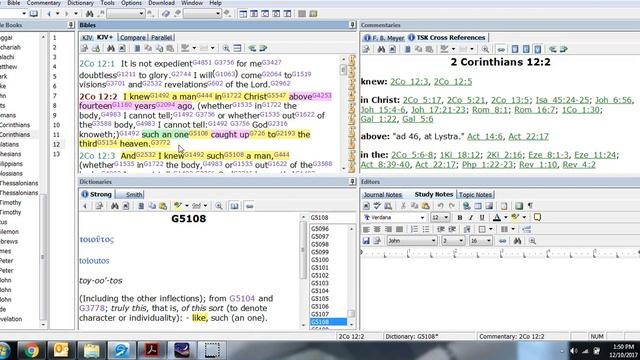640x360 pixels.
Task: Click the editor insert comment bubble icon
Action: [x=537, y=217]
